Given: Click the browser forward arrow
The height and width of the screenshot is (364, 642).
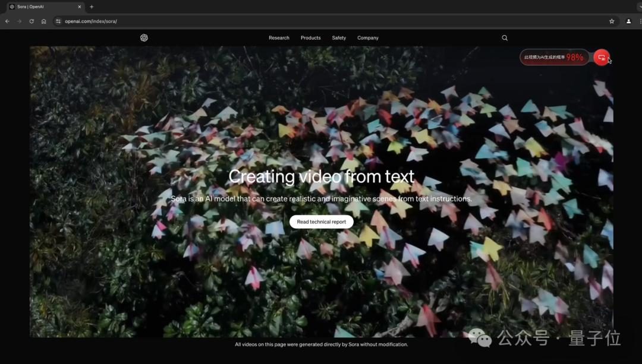Looking at the screenshot, I should [19, 21].
